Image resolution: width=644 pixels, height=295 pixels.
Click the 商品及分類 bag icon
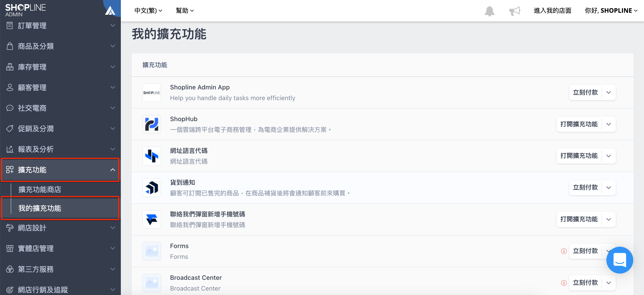pyautogui.click(x=9, y=46)
